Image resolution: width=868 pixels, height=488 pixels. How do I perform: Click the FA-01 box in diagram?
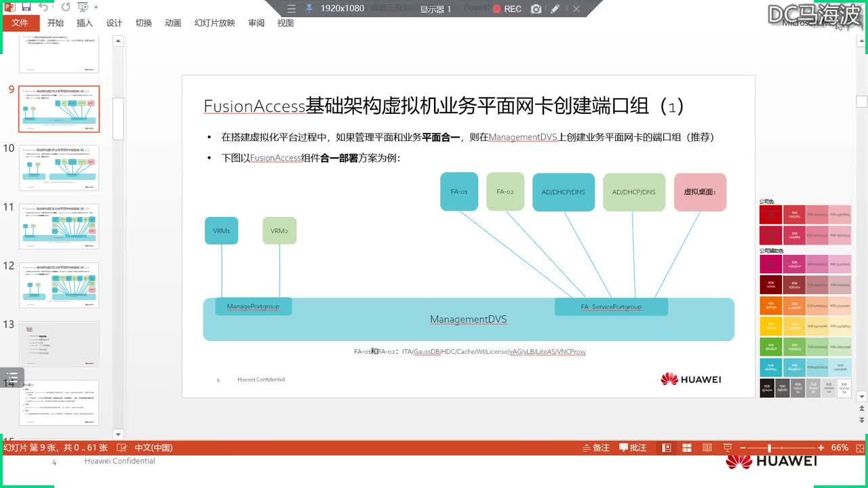459,192
